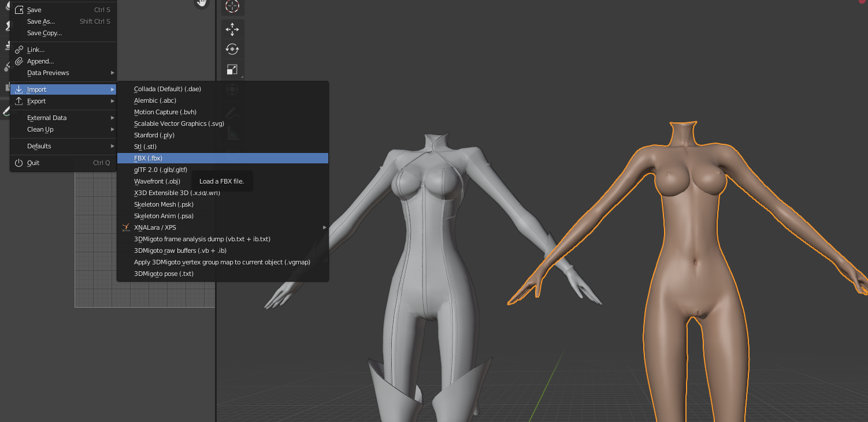Click FBX (.fbx) import entry

pyautogui.click(x=222, y=158)
